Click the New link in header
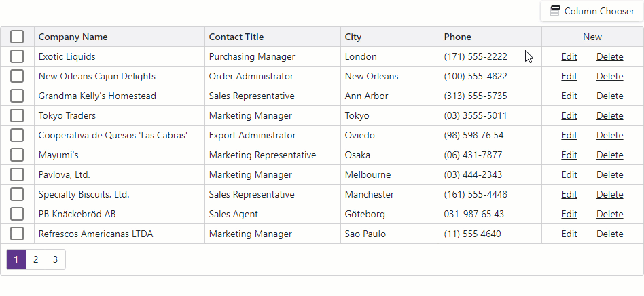Image resolution: width=644 pixels, height=296 pixels. point(592,37)
